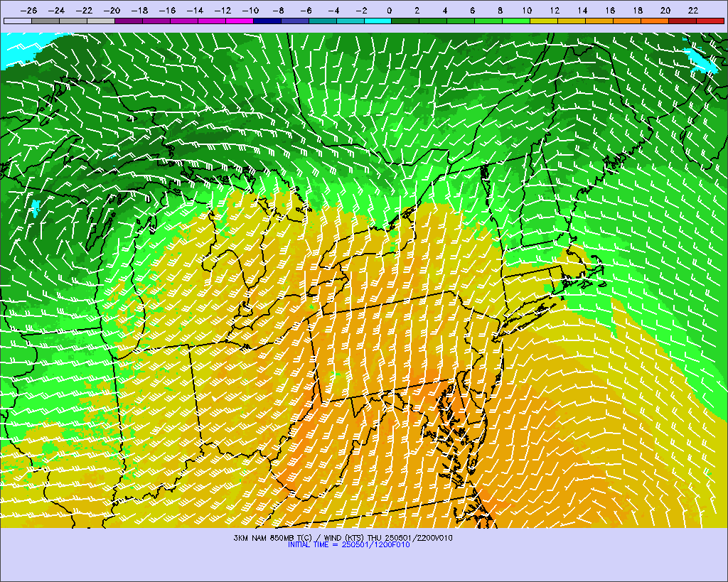Choose the bright red swatch at the legend's warm end
Image resolution: width=728 pixels, height=582 pixels.
[710, 21]
